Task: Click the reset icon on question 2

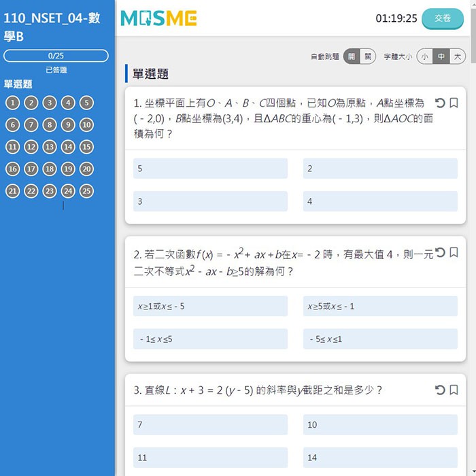Action: 440,252
